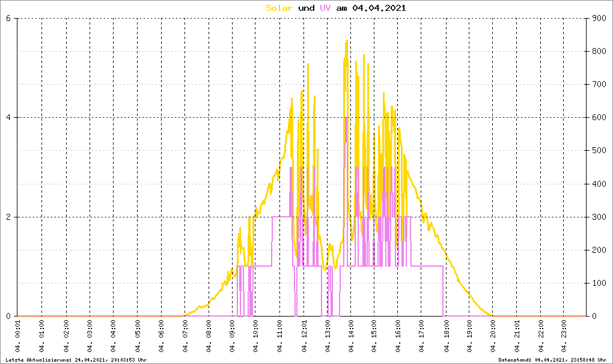Click the left axis label "0"
The width and height of the screenshot is (613, 364).
(8, 317)
